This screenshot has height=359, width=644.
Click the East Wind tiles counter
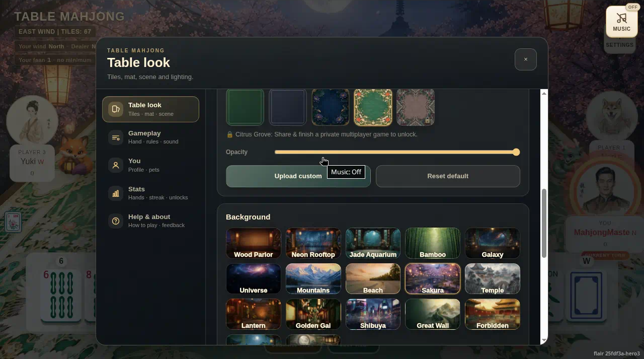pyautogui.click(x=55, y=32)
